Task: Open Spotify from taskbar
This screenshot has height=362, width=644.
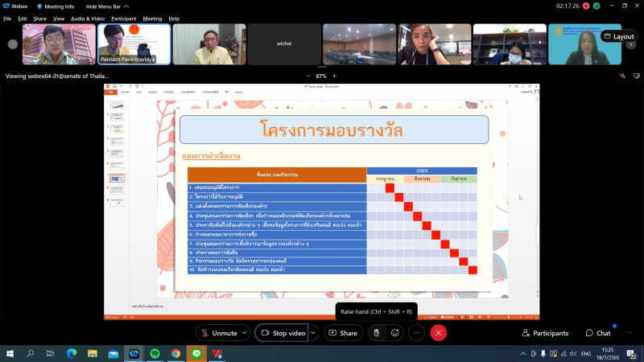Action: point(155,353)
